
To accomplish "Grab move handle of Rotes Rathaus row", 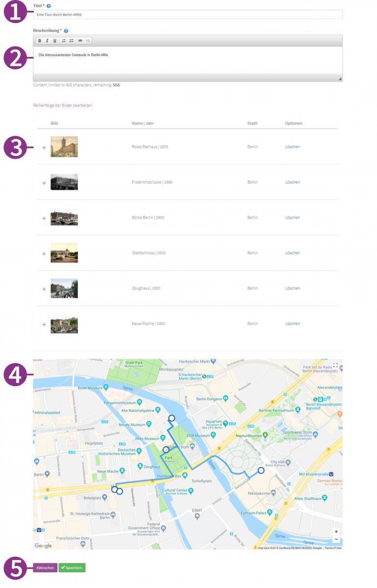I will pos(44,147).
